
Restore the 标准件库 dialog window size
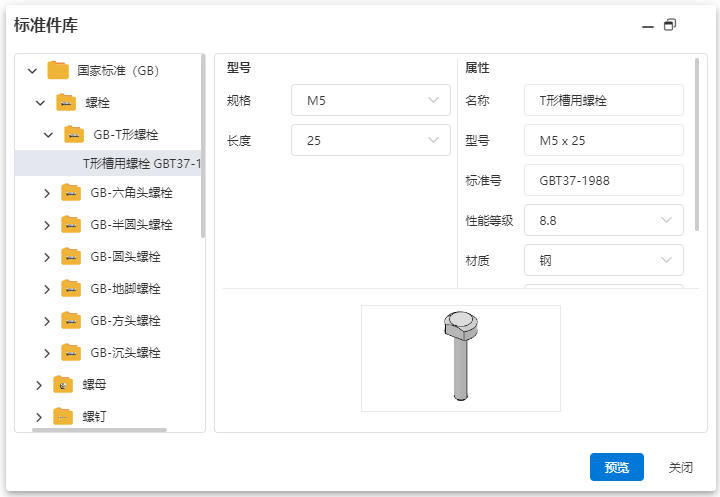[670, 25]
